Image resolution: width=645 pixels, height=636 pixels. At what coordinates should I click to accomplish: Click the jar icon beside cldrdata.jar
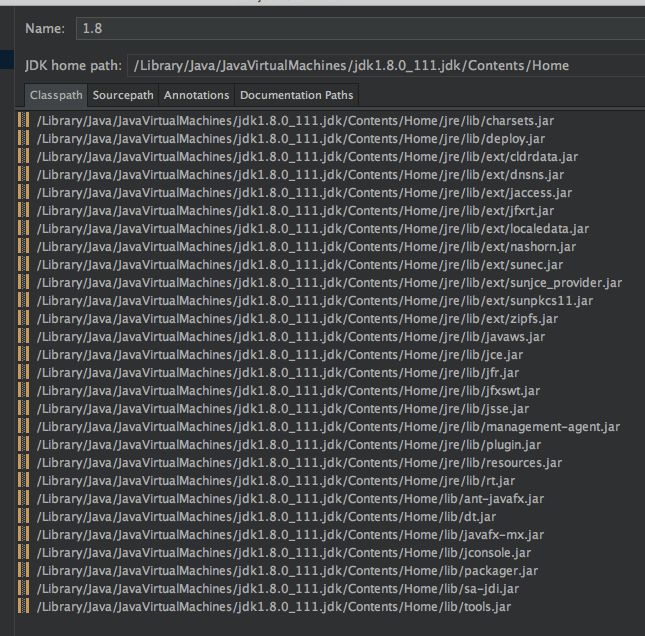tap(24, 157)
